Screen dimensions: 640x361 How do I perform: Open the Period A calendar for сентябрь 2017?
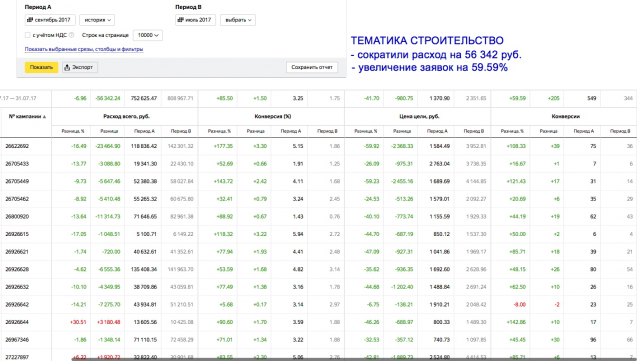(50, 20)
